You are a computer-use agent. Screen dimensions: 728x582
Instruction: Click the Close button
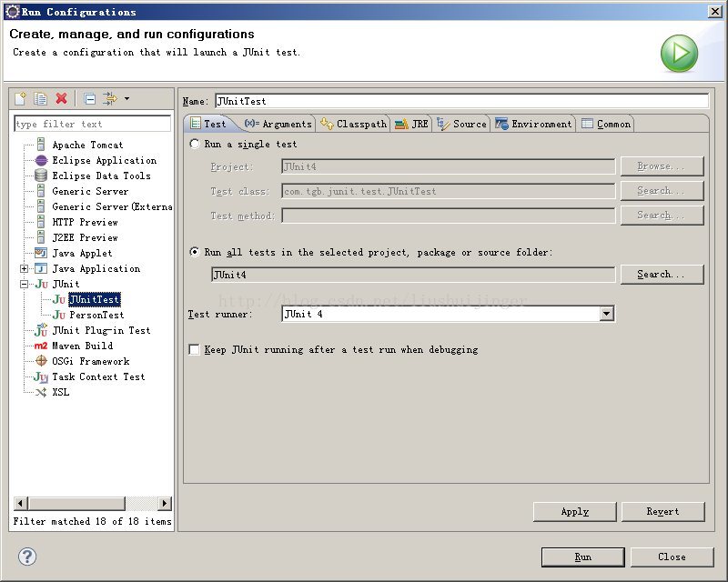672,557
